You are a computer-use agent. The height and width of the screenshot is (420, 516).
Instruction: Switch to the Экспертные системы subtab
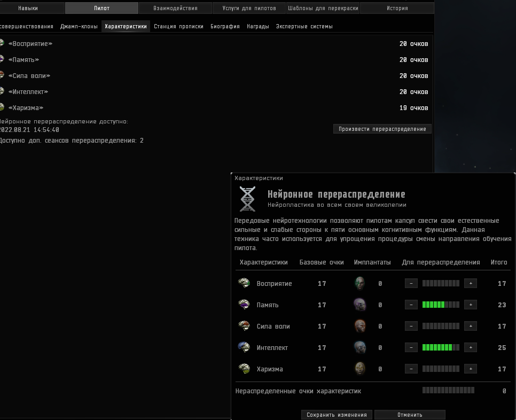point(304,26)
